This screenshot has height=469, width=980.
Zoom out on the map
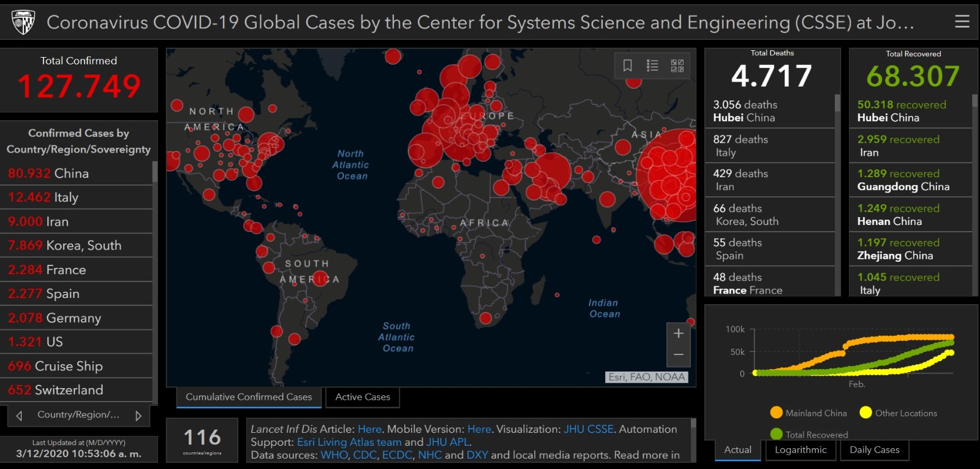coord(679,355)
